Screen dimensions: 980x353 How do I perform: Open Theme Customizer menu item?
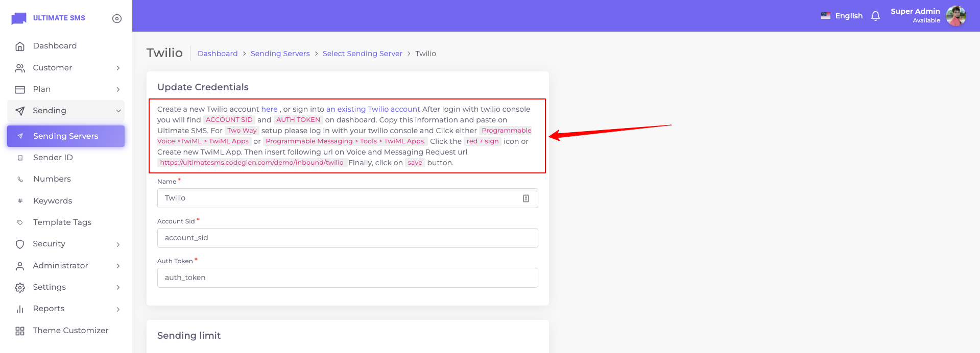click(66, 331)
